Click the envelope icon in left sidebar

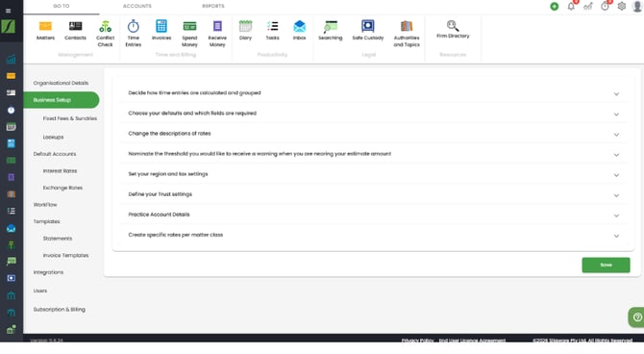pyautogui.click(x=12, y=228)
